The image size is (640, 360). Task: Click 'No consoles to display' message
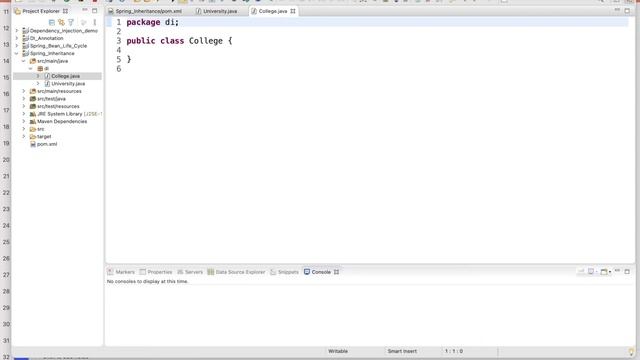point(147,281)
